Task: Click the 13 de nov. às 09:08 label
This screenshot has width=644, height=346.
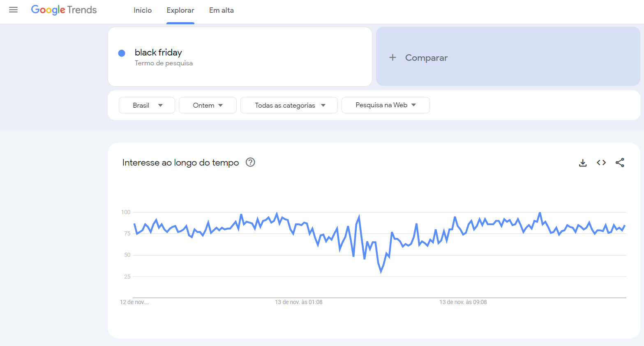Action: (463, 302)
